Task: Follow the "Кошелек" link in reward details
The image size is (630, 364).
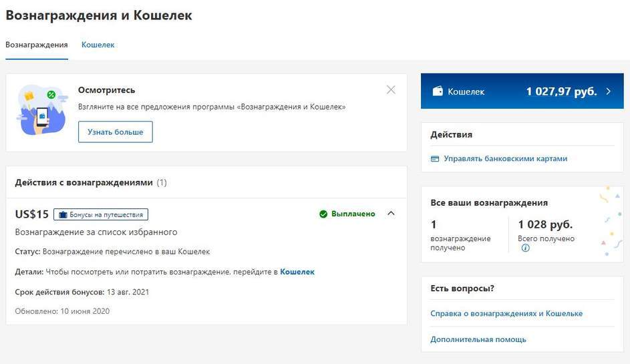Action: pos(297,272)
